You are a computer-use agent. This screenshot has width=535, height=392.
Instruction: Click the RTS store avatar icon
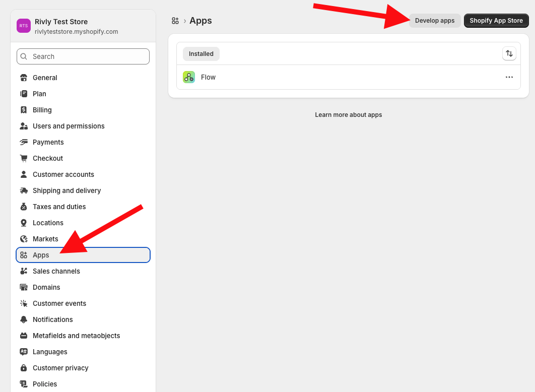click(x=24, y=26)
